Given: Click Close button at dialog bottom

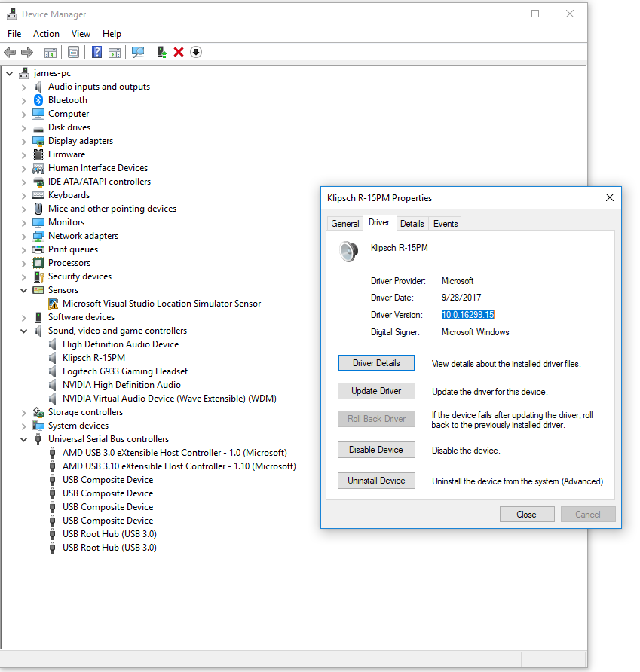Looking at the screenshot, I should [x=527, y=515].
